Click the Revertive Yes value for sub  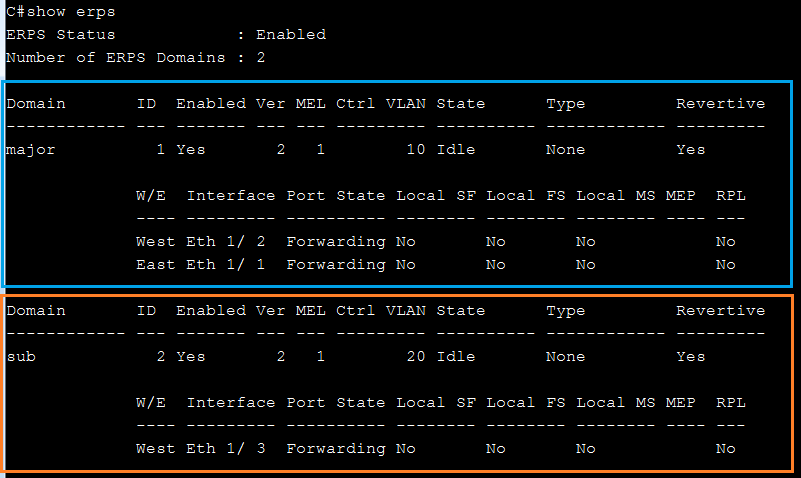[x=691, y=356]
